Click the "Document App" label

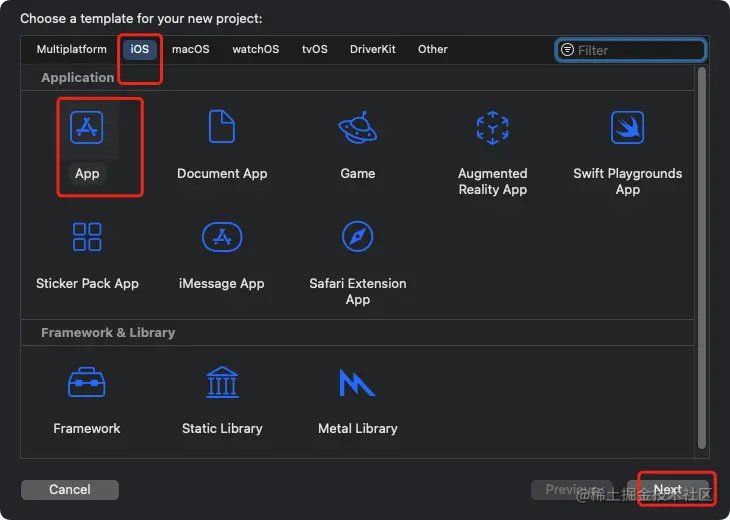click(x=222, y=174)
